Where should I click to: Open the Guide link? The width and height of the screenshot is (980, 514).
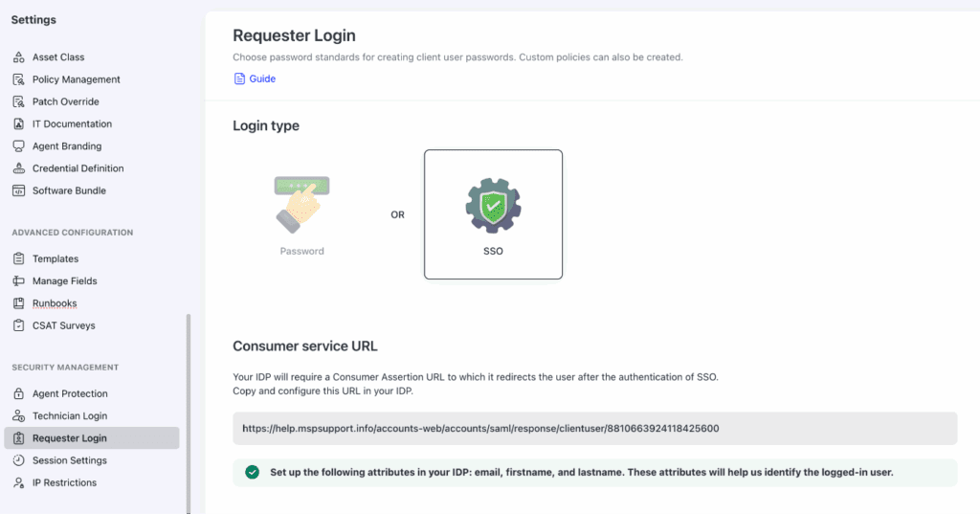coord(262,78)
